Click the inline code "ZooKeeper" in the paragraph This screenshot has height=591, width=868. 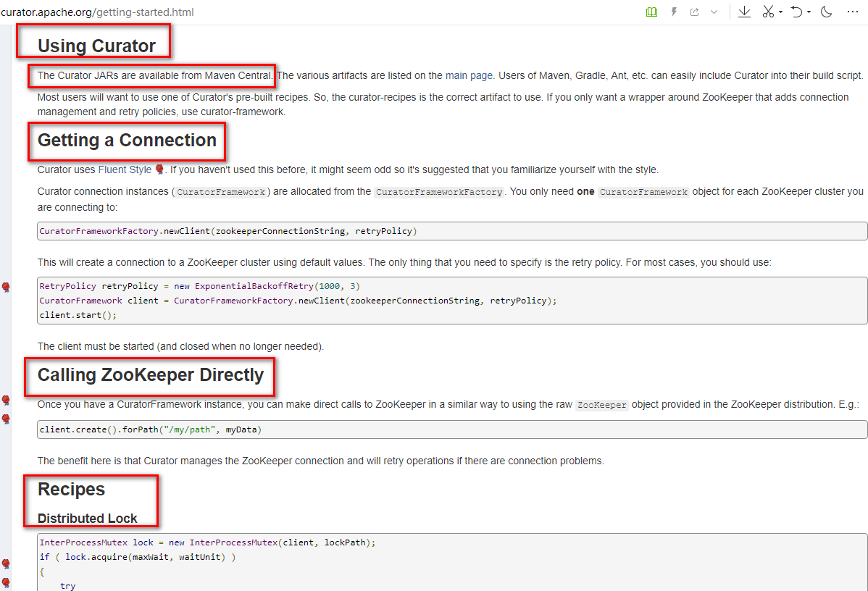[602, 405]
